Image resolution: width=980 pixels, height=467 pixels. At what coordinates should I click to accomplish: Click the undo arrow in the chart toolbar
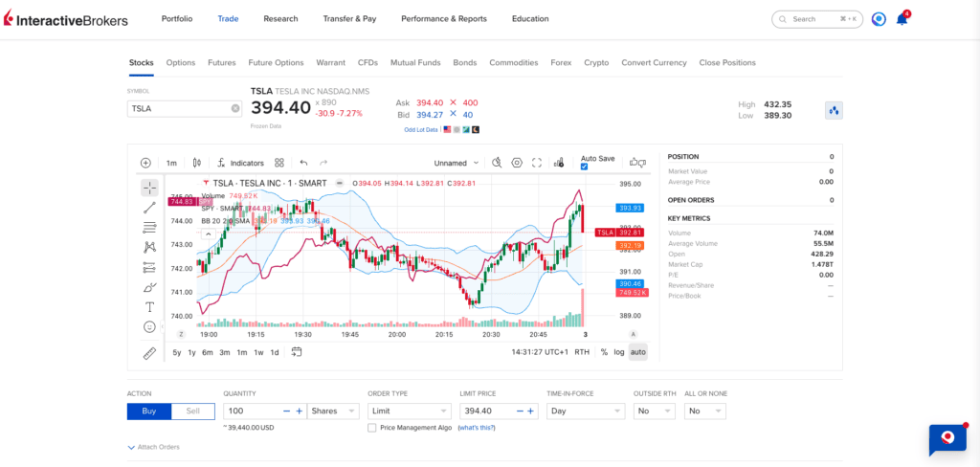click(x=303, y=163)
